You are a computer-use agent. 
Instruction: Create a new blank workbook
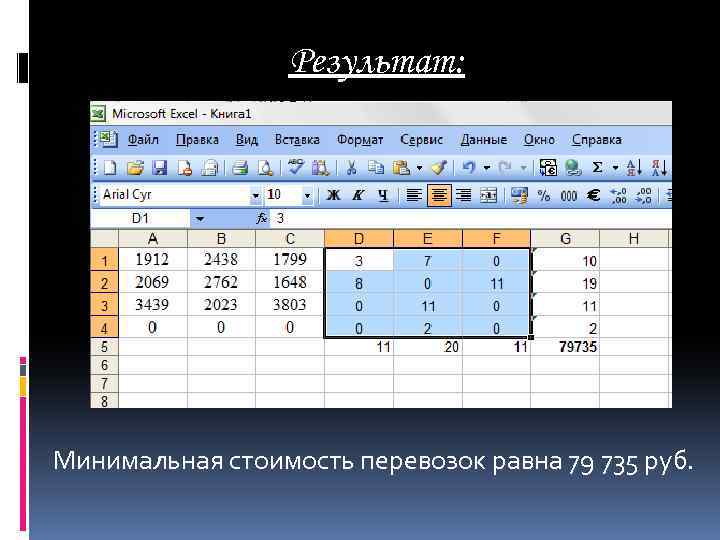click(110, 168)
